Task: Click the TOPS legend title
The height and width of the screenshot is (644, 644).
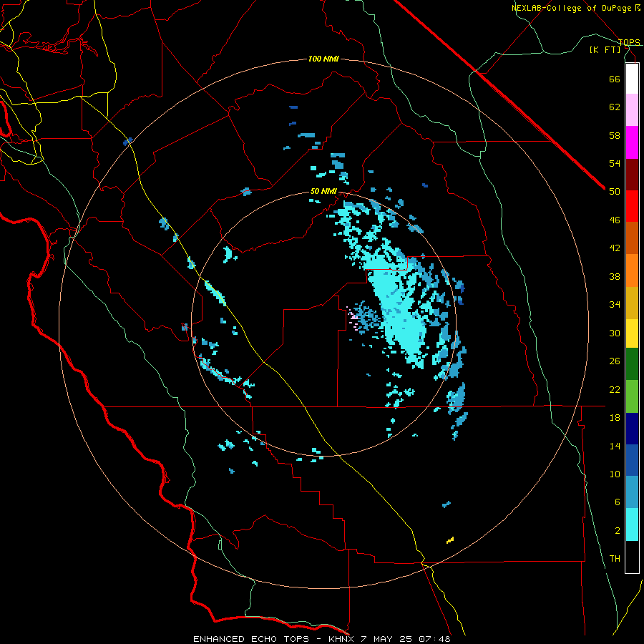Action: coord(629,42)
